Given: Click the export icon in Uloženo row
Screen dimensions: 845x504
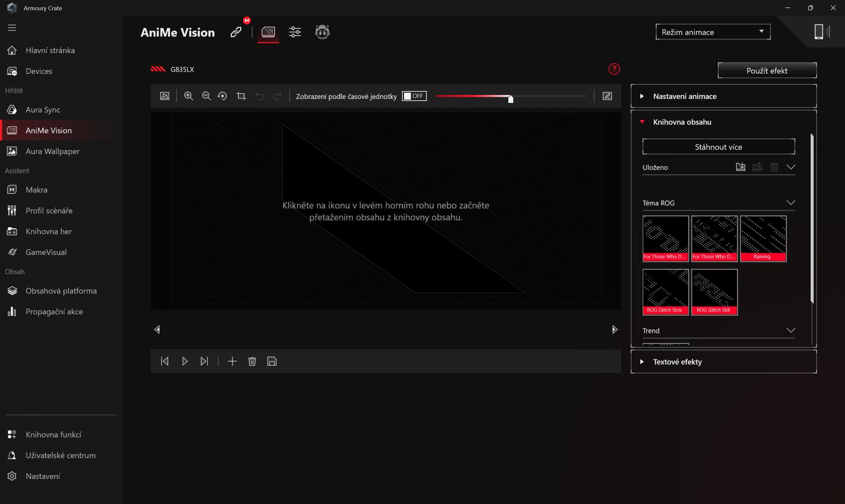Looking at the screenshot, I should [x=757, y=167].
